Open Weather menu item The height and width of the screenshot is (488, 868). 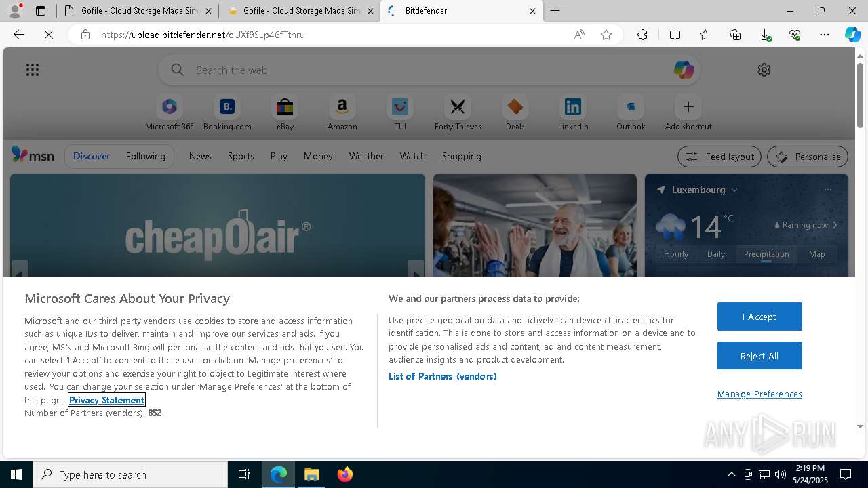[x=366, y=156]
